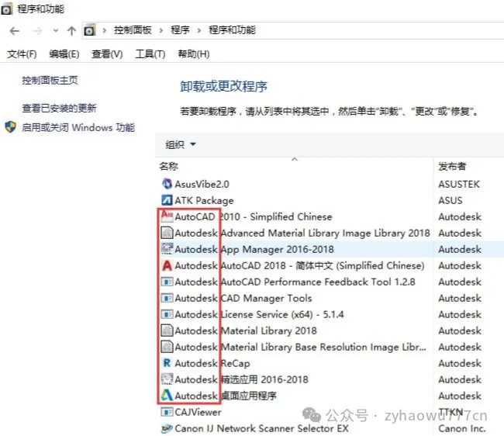504x436 pixels.
Task: Click the Autodesk License Service icon
Action: click(x=167, y=314)
